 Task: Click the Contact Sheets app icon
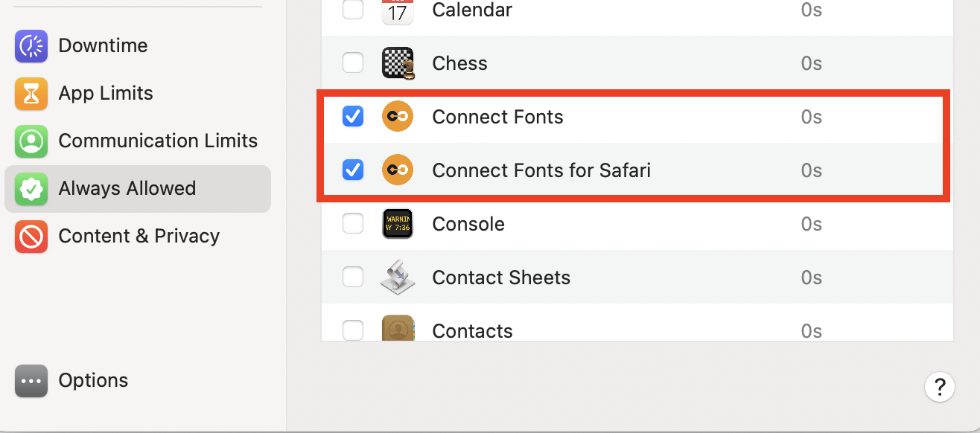[x=398, y=278]
